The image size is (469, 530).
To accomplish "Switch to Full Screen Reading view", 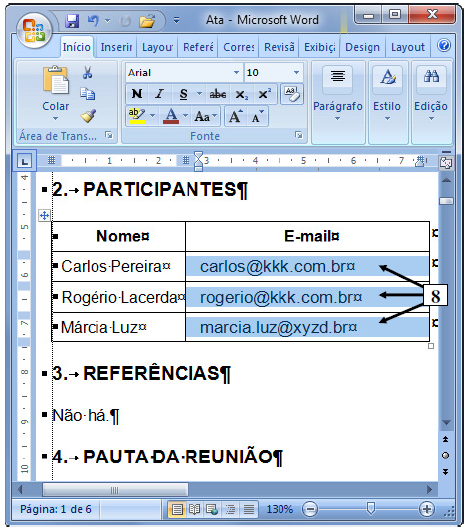I will pyautogui.click(x=194, y=509).
